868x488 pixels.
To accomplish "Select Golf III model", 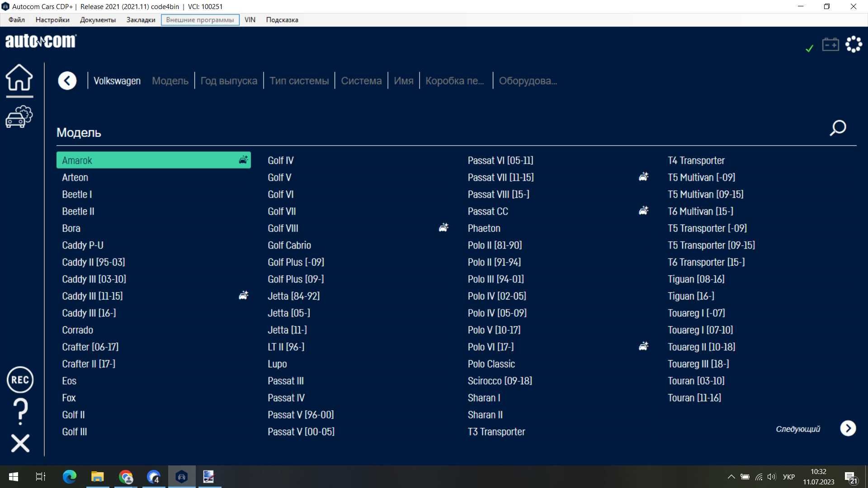I will pos(75,432).
